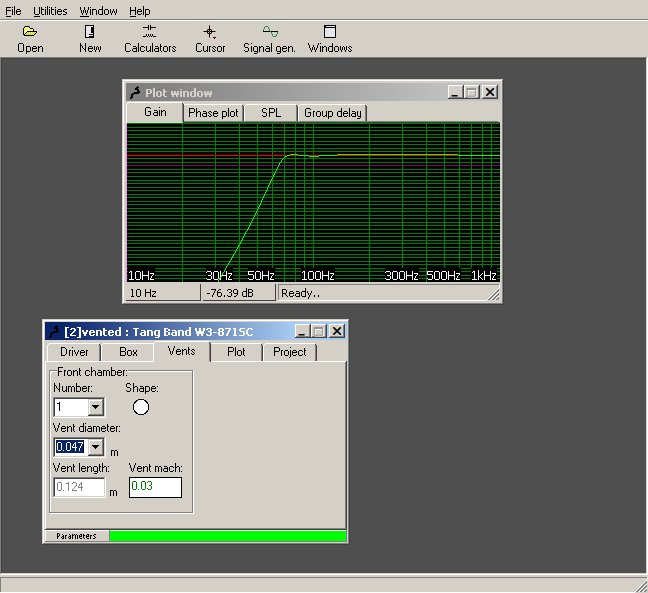Switch to the Phase plot tab
Viewport: 648px width, 593px height.
click(213, 113)
